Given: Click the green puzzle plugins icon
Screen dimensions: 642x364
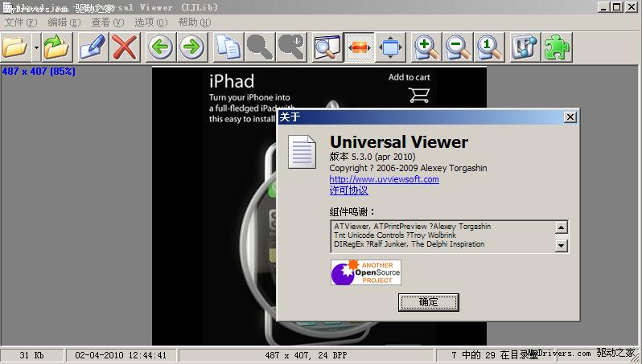Looking at the screenshot, I should coord(556,47).
